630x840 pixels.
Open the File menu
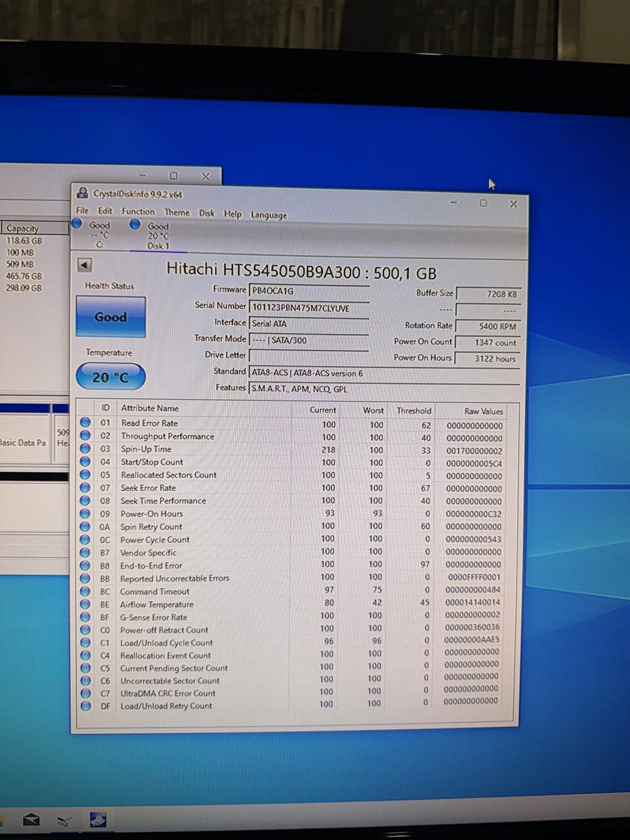82,211
